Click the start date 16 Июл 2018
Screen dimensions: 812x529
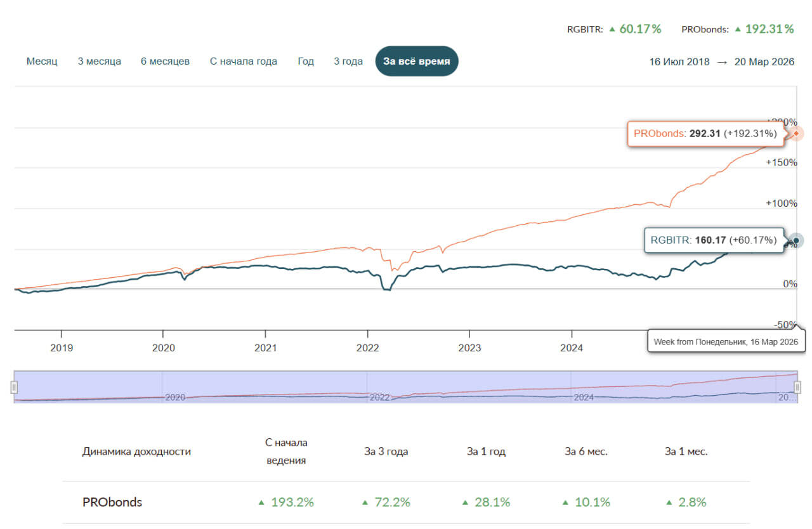tap(679, 62)
